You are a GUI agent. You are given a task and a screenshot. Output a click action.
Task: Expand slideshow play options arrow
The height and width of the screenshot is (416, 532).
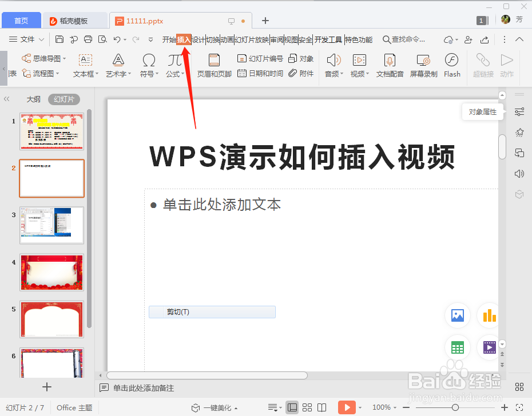(360, 407)
